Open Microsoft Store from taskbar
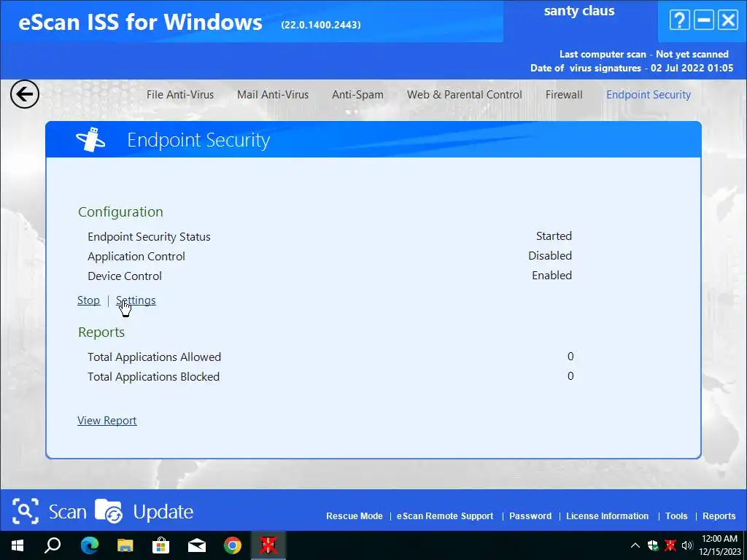This screenshot has height=560, width=747. (160, 545)
